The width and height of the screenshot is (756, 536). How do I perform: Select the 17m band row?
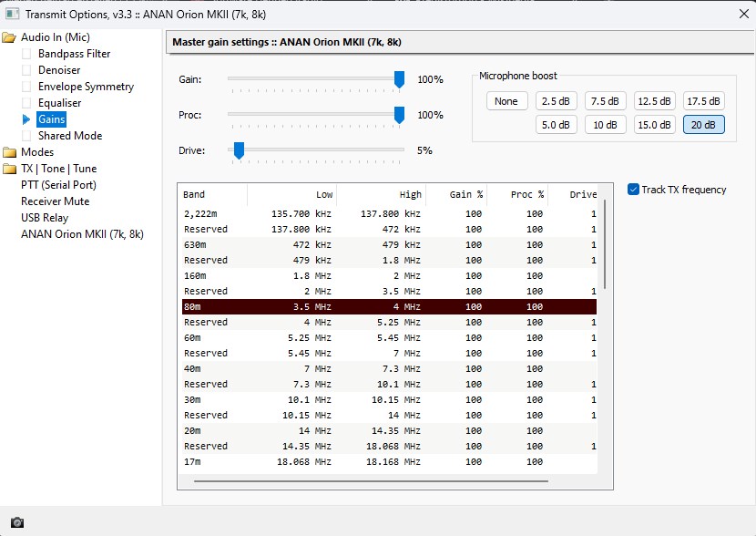click(x=389, y=461)
